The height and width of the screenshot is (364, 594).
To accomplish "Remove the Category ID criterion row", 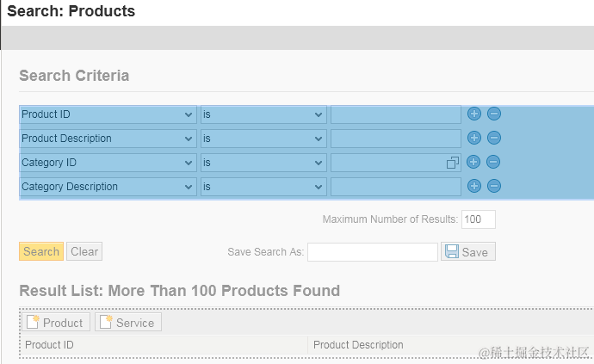I will 494,162.
